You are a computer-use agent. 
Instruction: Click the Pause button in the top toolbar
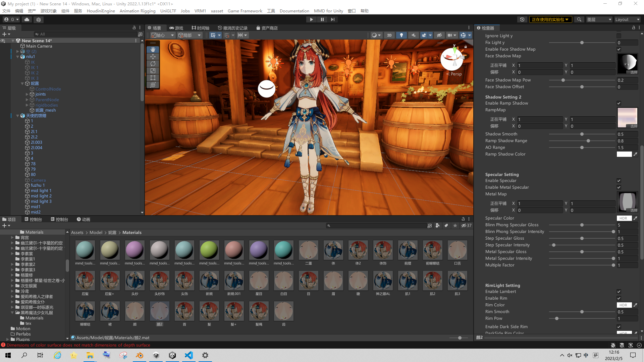tap(322, 19)
